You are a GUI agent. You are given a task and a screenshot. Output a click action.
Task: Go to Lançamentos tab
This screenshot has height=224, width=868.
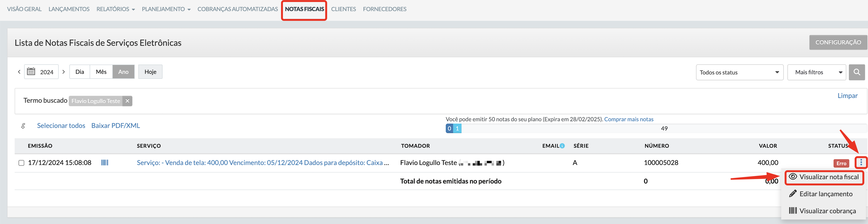69,9
